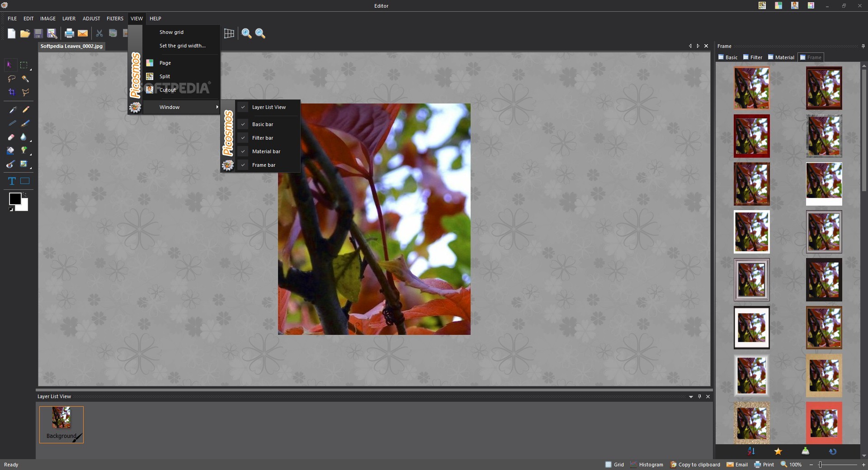
Task: Click the white background color swatch
Action: click(24, 206)
